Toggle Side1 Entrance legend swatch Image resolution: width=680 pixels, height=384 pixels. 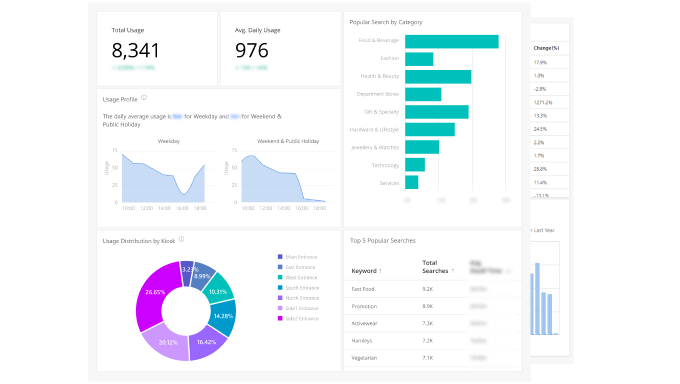(280, 308)
